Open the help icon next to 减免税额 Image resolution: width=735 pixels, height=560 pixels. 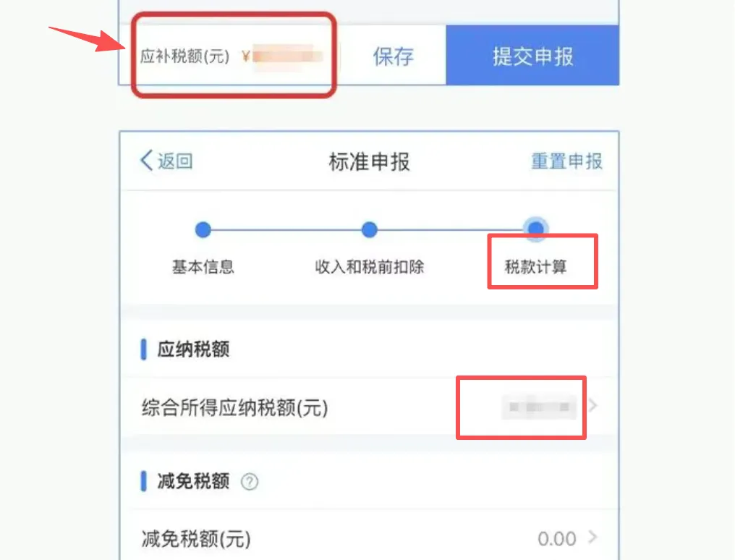250,481
